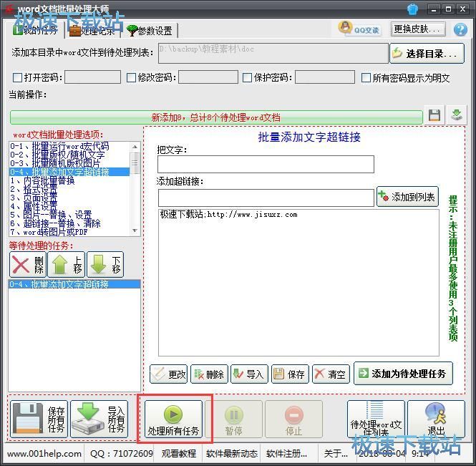Viewport: 476px width, 466px height.
Task: Click 清空 to clear the list
Action: (x=331, y=374)
